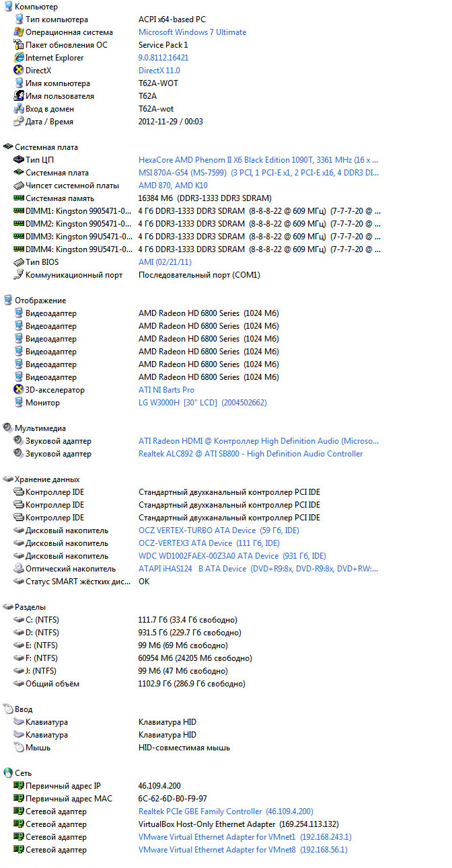Select the value Service Pack 1
The image size is (452, 868).
tap(163, 45)
